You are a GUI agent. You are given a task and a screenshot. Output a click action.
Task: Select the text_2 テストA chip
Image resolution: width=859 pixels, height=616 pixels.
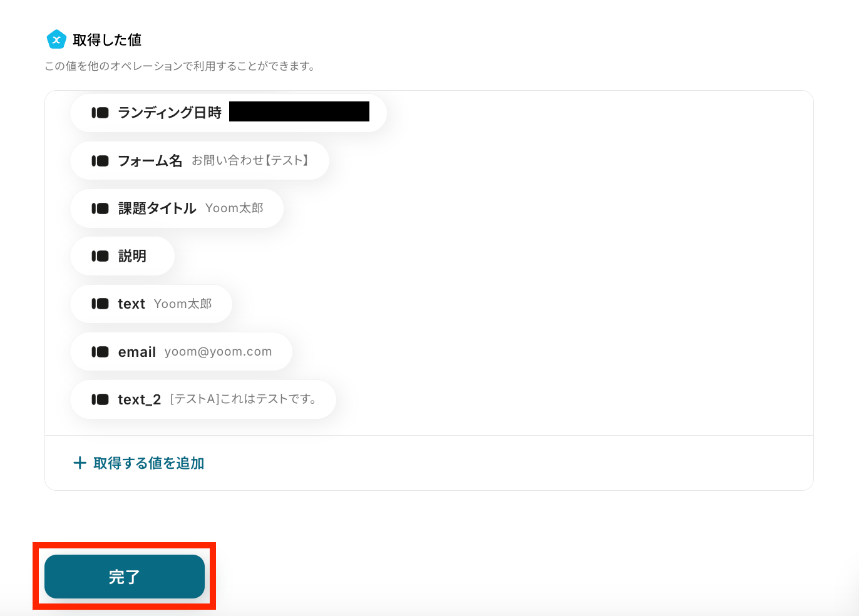(x=203, y=399)
